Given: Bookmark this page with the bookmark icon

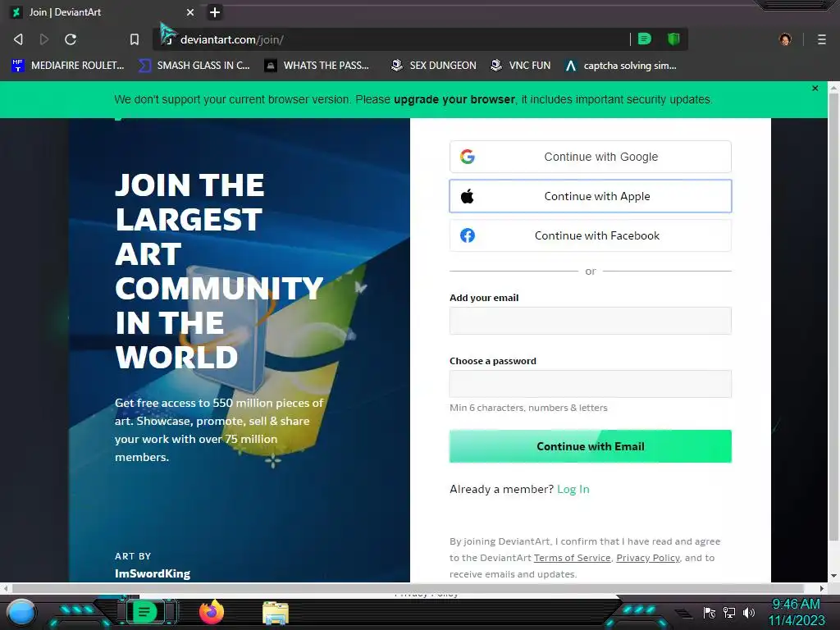Looking at the screenshot, I should [135, 39].
